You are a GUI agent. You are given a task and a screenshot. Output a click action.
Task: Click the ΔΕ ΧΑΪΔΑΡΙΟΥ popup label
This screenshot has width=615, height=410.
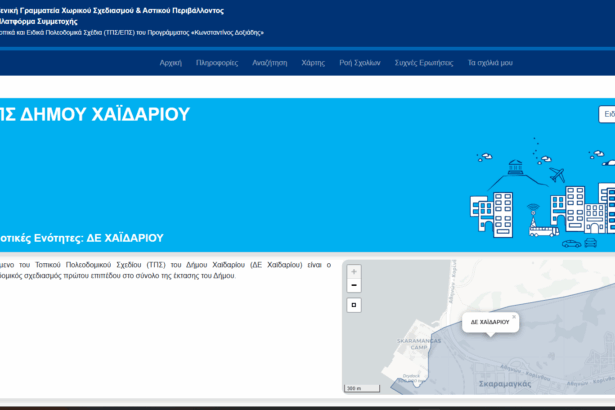tap(489, 323)
